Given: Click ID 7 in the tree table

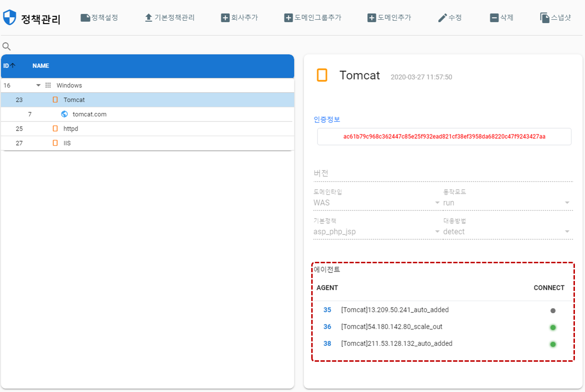Looking at the screenshot, I should [30, 114].
